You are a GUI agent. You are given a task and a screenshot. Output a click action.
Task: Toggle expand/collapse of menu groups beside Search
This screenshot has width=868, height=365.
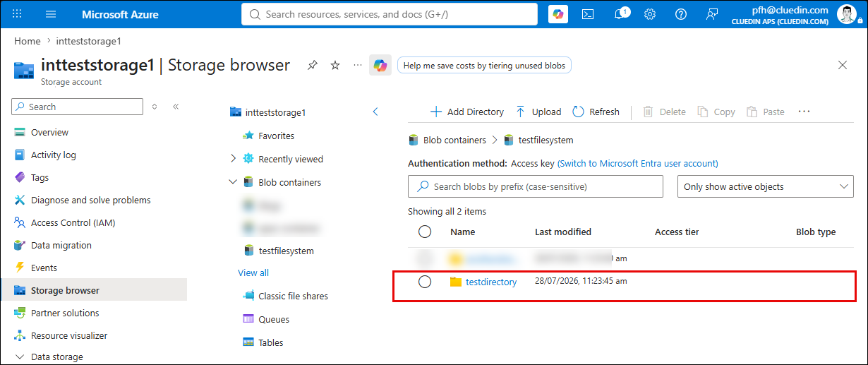click(x=155, y=107)
